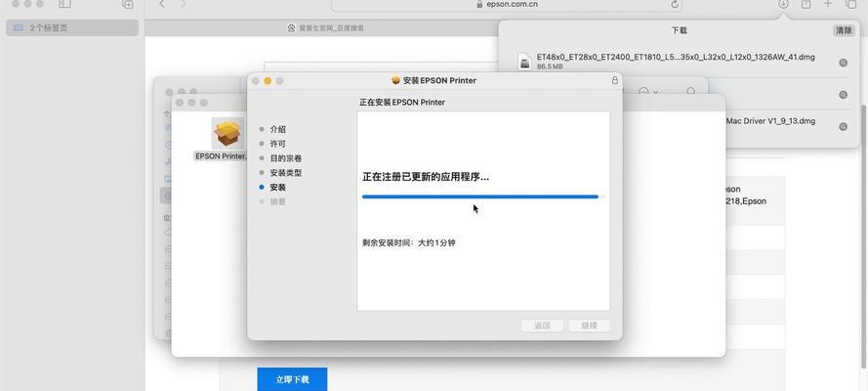The width and height of the screenshot is (868, 391).
Task: Click the new tab group icon
Action: pyautogui.click(x=128, y=4)
